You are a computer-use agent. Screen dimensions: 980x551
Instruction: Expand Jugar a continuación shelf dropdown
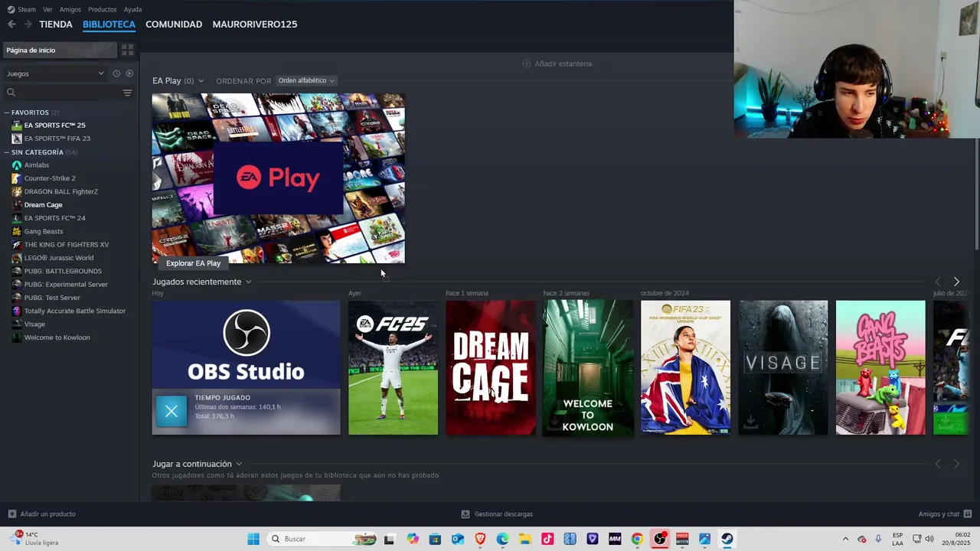point(239,464)
